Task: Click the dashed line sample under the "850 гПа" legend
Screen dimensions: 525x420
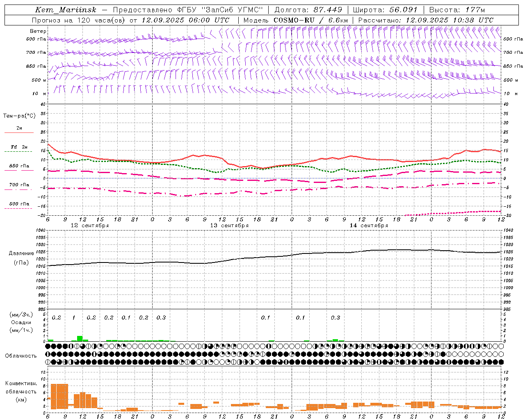Action: (18, 170)
